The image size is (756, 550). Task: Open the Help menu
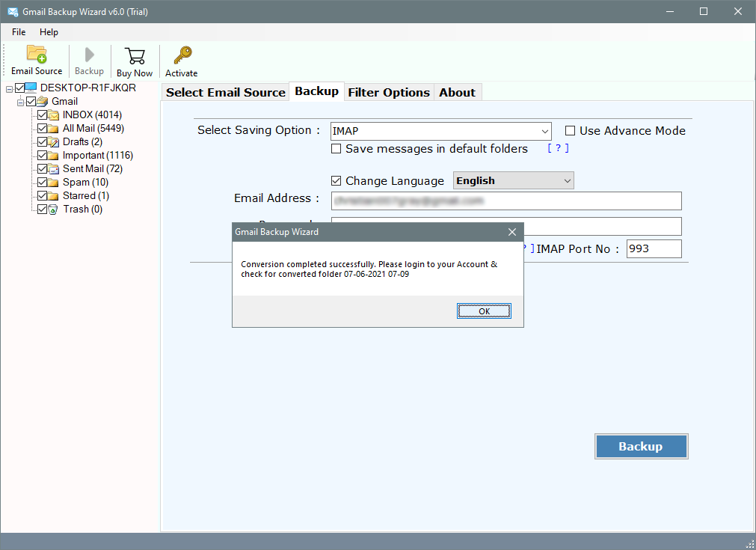tap(49, 32)
